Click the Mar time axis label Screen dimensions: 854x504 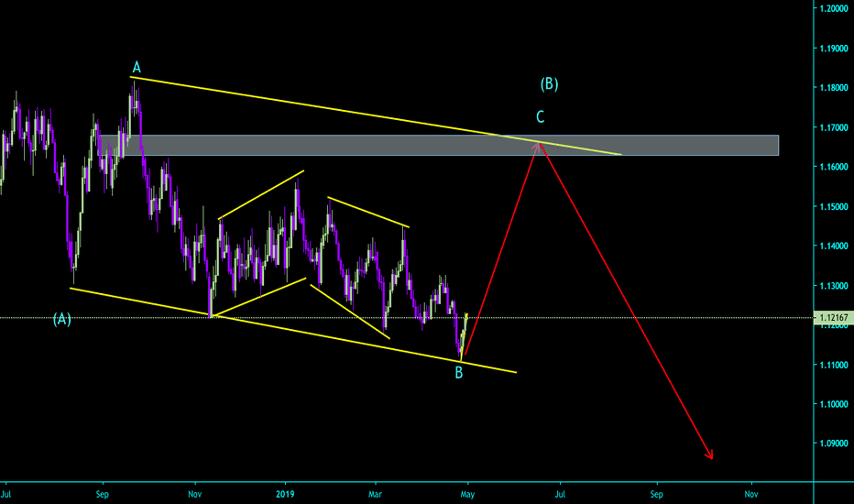[x=376, y=494]
